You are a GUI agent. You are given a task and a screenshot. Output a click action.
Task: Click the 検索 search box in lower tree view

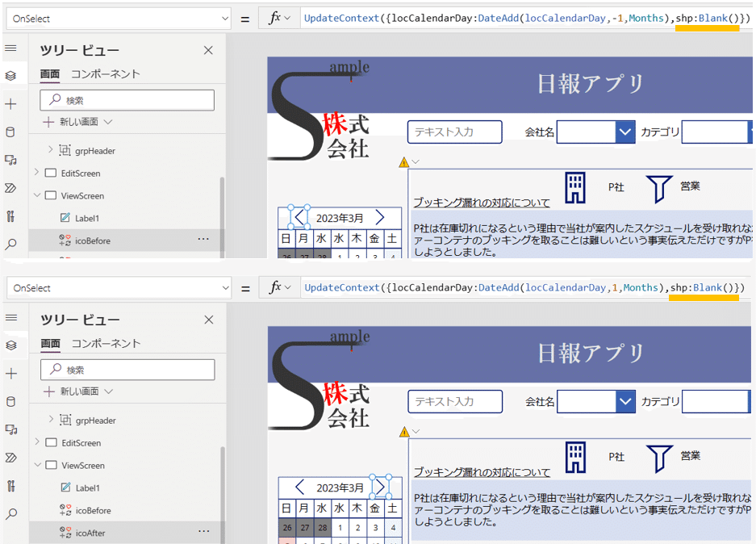coord(127,370)
